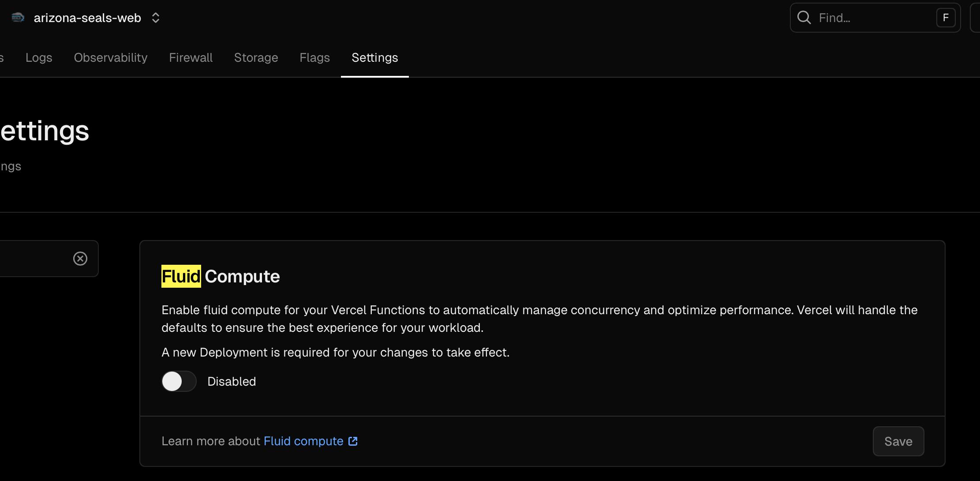
Task: Open the Fluid compute documentation link
Action: pyautogui.click(x=303, y=441)
